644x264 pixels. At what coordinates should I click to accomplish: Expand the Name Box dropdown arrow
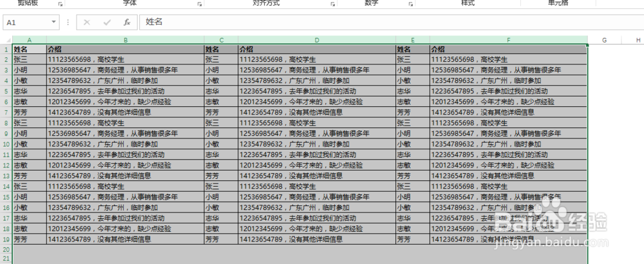pyautogui.click(x=53, y=22)
